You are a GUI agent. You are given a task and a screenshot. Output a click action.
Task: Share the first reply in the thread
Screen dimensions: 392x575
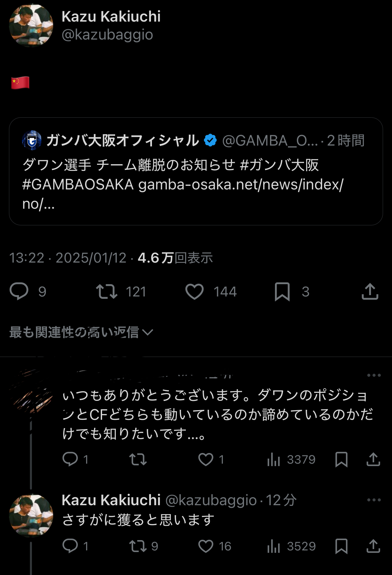pyautogui.click(x=373, y=459)
